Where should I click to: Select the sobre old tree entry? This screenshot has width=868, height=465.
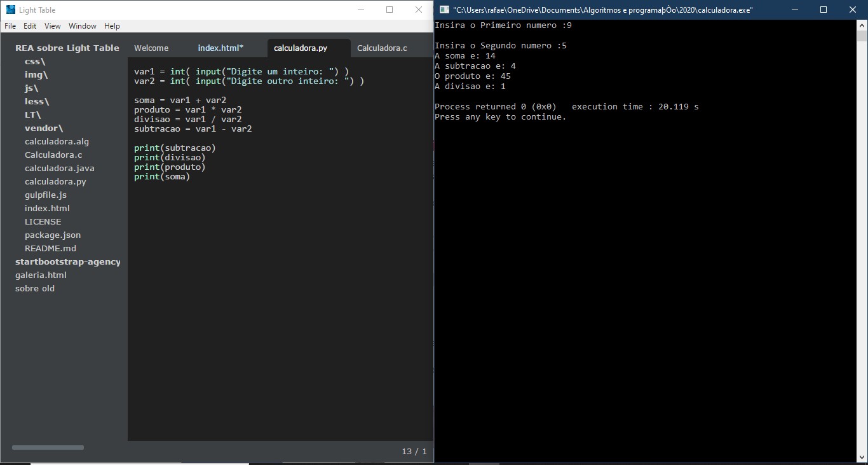point(35,288)
